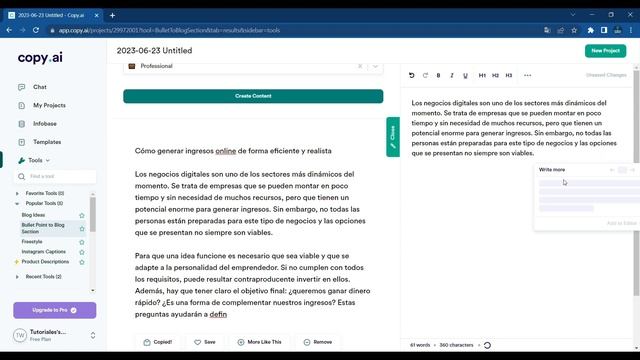640x360 pixels.
Task: Clear the Professional tone selection
Action: pyautogui.click(x=360, y=66)
